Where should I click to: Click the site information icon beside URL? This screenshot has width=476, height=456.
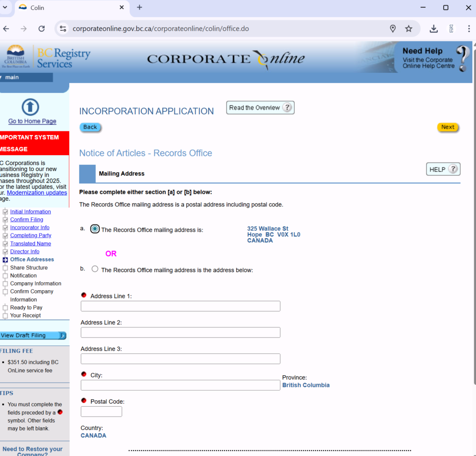tap(63, 29)
